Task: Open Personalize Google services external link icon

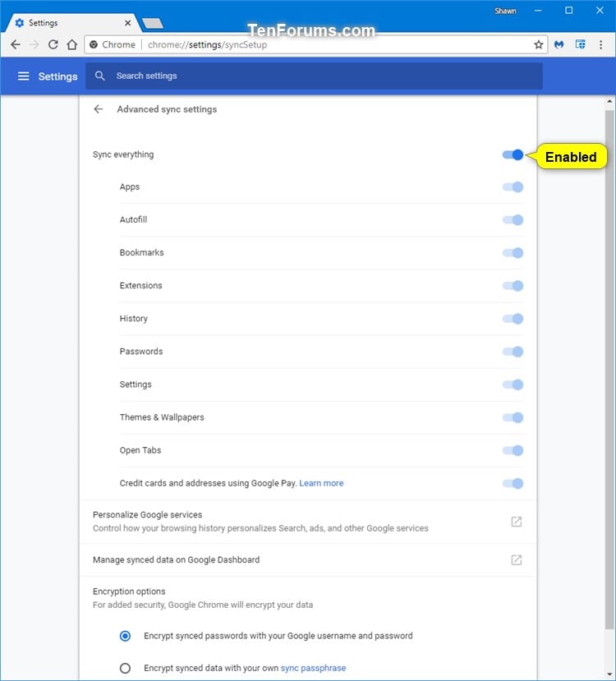Action: pos(516,522)
